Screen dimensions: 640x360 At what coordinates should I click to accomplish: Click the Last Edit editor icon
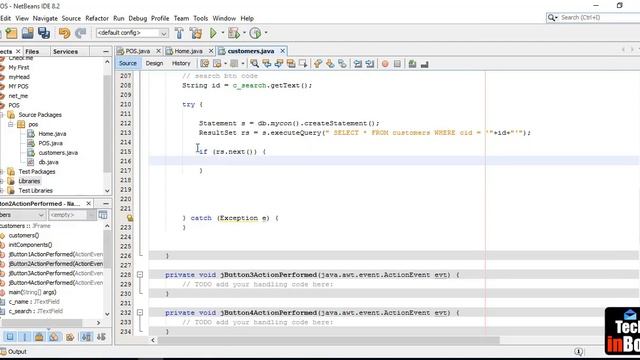(204, 64)
